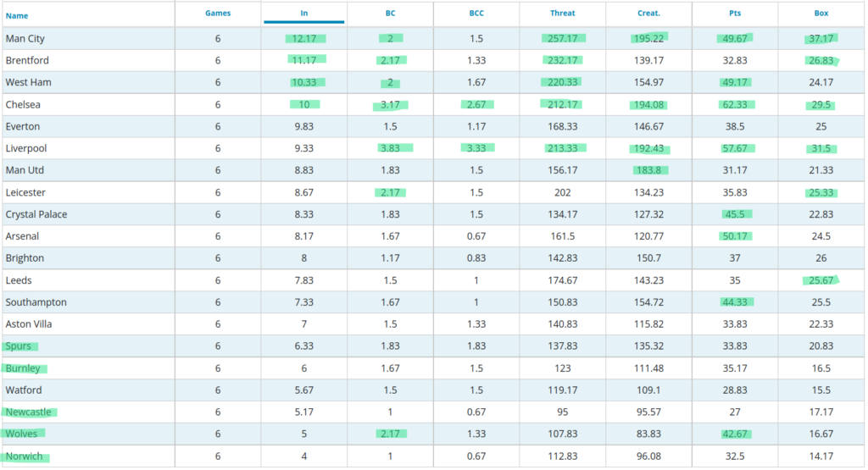Click Liverpool's Box value 31.5
Image resolution: width=868 pixels, height=470 pixels.
(821, 148)
